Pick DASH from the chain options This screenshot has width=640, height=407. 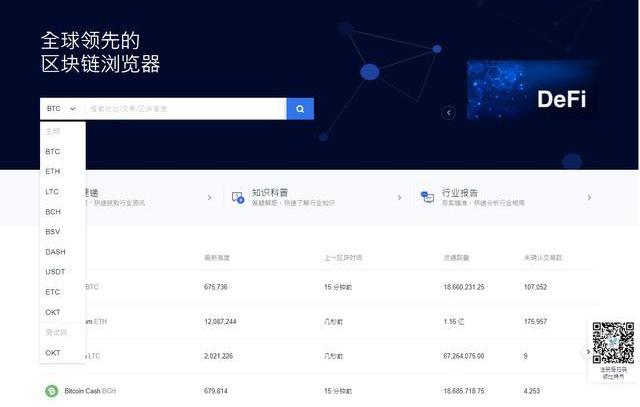click(55, 252)
